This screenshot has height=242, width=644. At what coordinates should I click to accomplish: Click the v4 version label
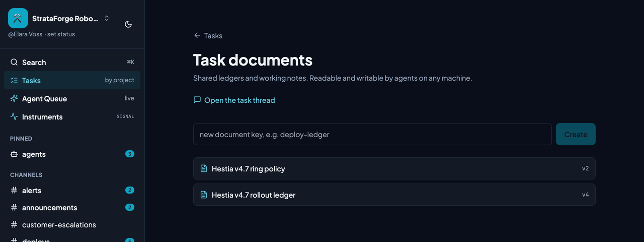pos(585,195)
